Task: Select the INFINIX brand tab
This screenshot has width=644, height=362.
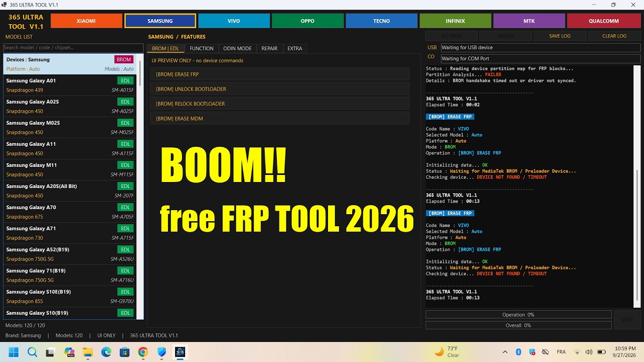Action: tap(455, 21)
